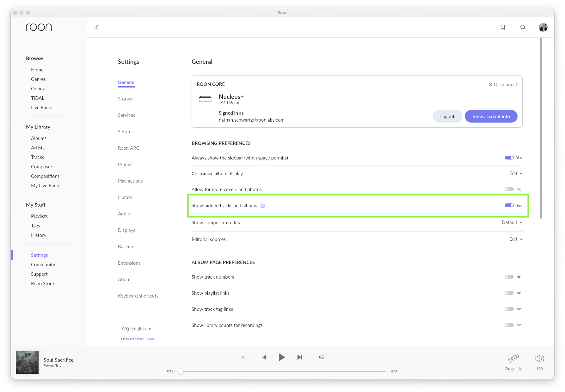Click the playback progress slider handle
Screen dimensions: 565x392
point(181,371)
